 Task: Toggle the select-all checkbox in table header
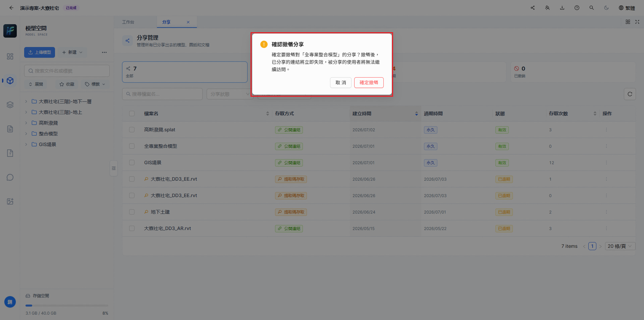tap(132, 113)
